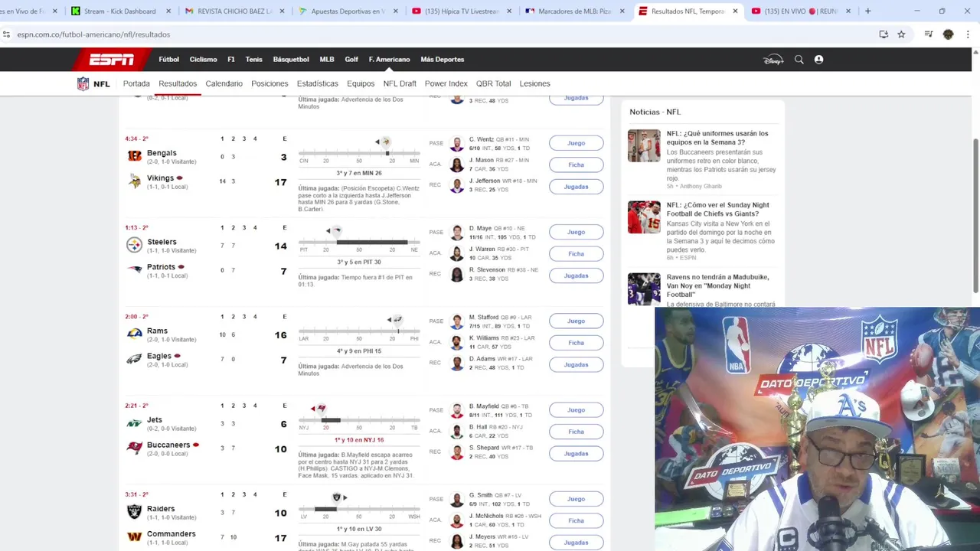Click Ficha button for Steelers-Patriots
The width and height of the screenshot is (980, 551).
[576, 254]
